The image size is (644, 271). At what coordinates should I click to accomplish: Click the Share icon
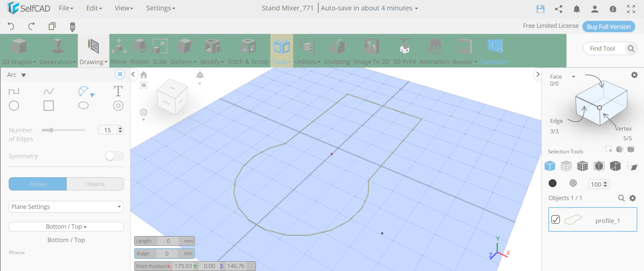[558, 9]
